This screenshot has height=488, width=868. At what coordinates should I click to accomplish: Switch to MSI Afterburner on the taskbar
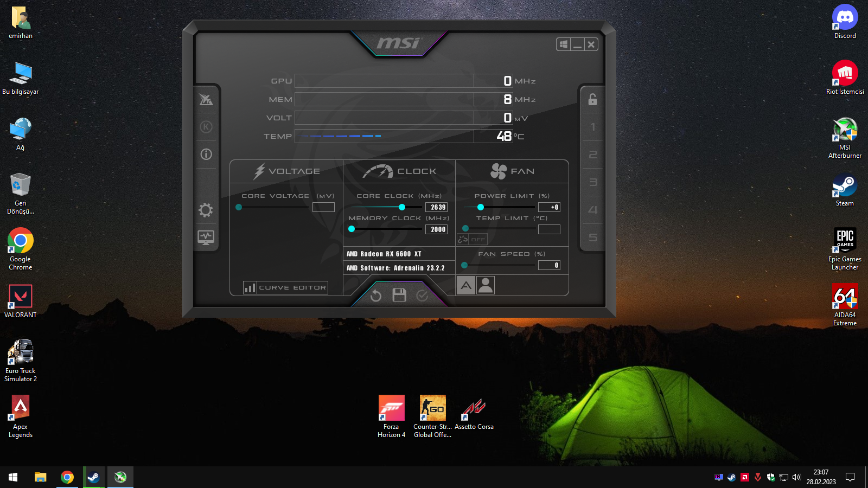(120, 477)
